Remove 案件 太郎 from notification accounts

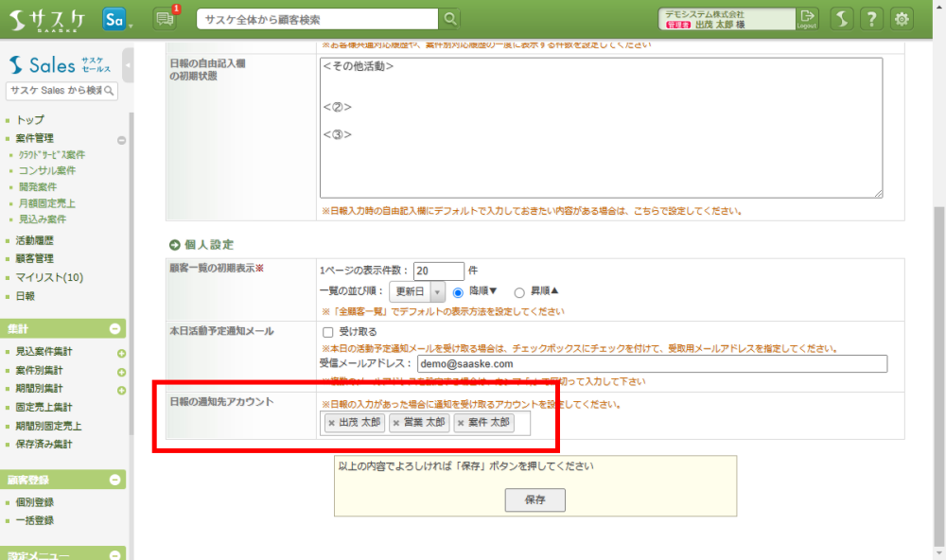click(x=461, y=423)
